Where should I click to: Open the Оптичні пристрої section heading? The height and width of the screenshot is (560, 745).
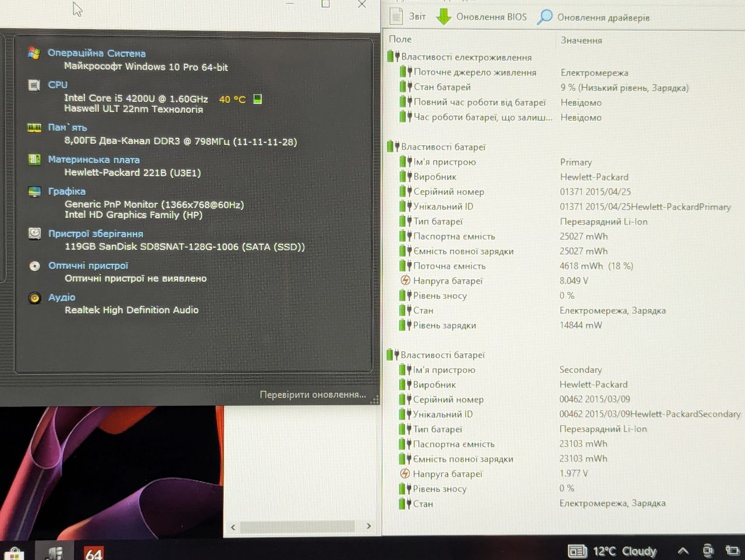88,265
